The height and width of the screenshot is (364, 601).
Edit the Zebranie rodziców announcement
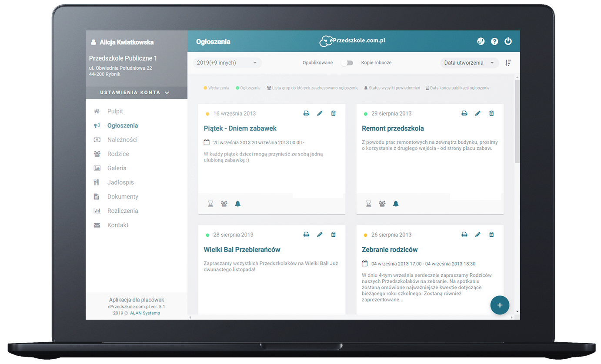[x=478, y=235]
